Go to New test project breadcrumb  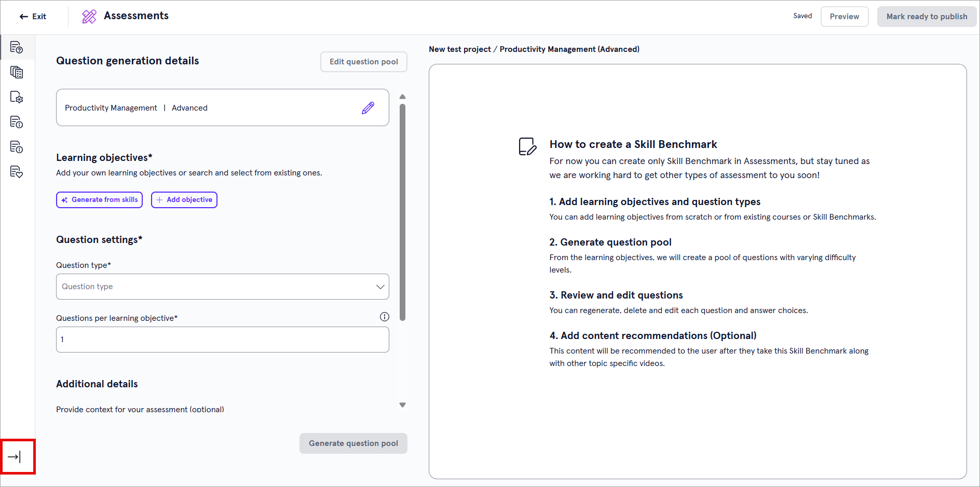[459, 49]
